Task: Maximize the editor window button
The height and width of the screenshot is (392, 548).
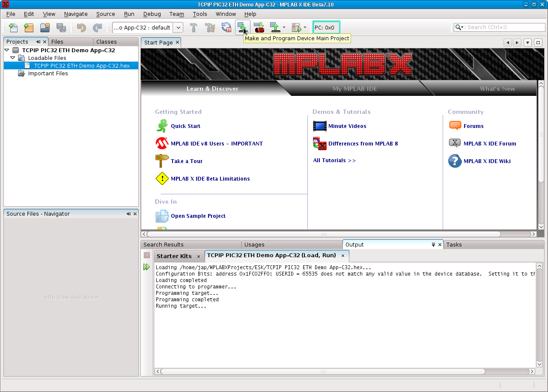Action: (x=538, y=42)
